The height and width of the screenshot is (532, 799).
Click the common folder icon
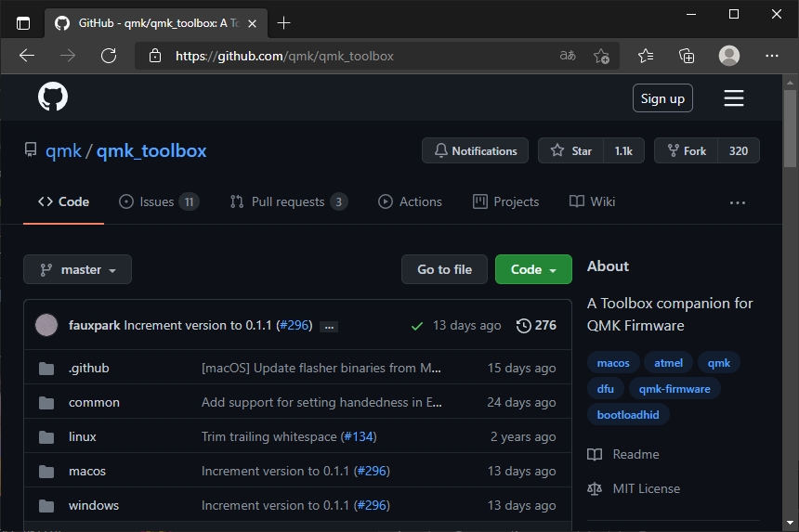tap(46, 403)
